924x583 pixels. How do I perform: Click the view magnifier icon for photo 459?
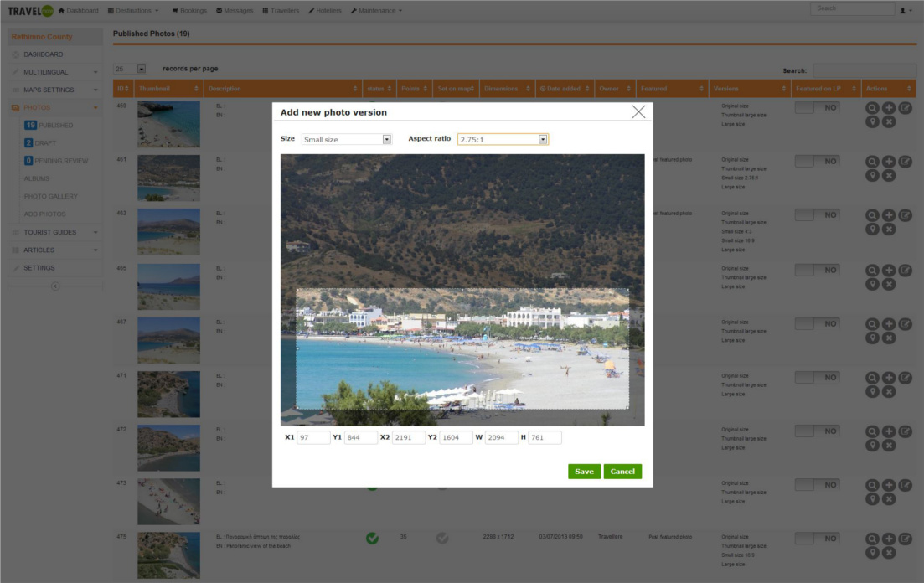coord(872,108)
